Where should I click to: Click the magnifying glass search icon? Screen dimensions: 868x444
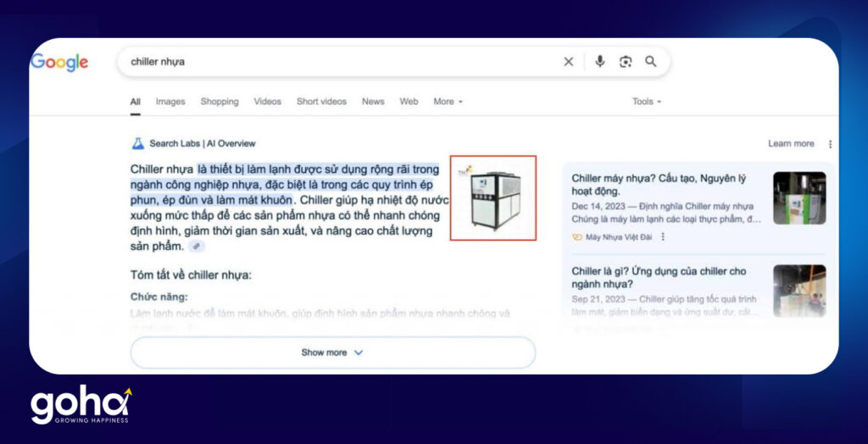651,62
